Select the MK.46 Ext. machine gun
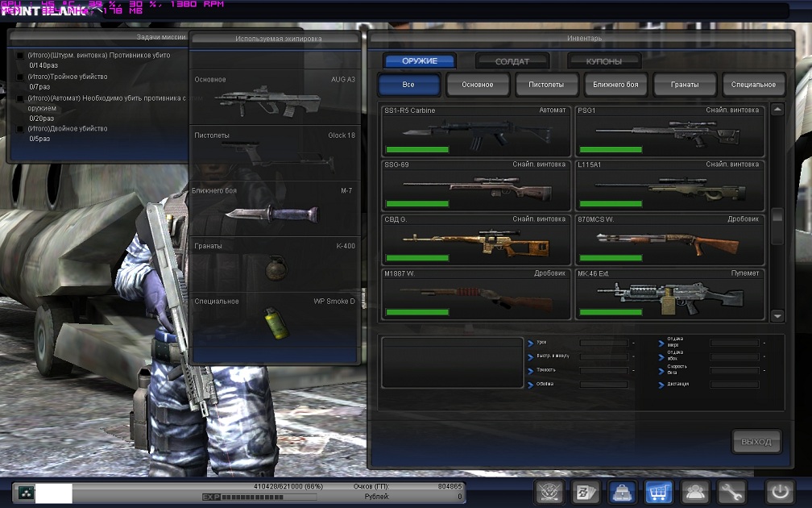The height and width of the screenshot is (508, 812). point(669,294)
